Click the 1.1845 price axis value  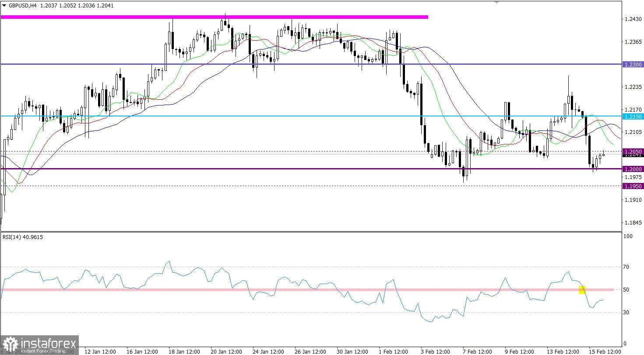pos(634,223)
